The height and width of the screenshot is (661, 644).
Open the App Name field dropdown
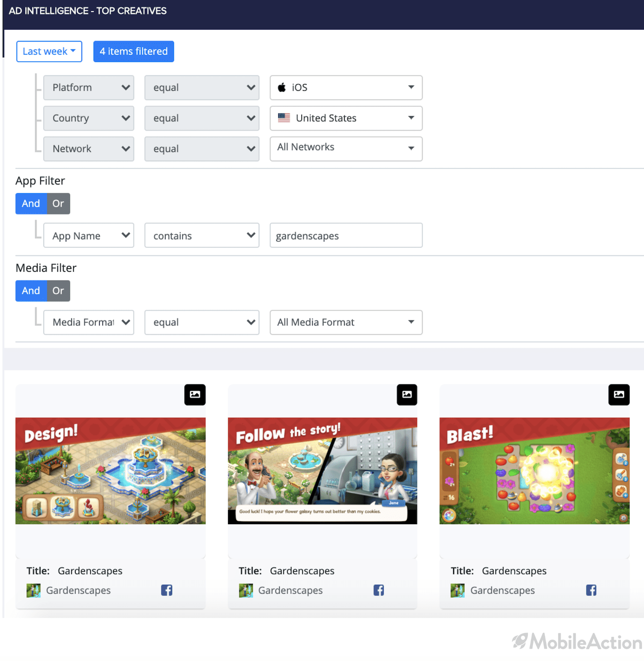point(89,235)
